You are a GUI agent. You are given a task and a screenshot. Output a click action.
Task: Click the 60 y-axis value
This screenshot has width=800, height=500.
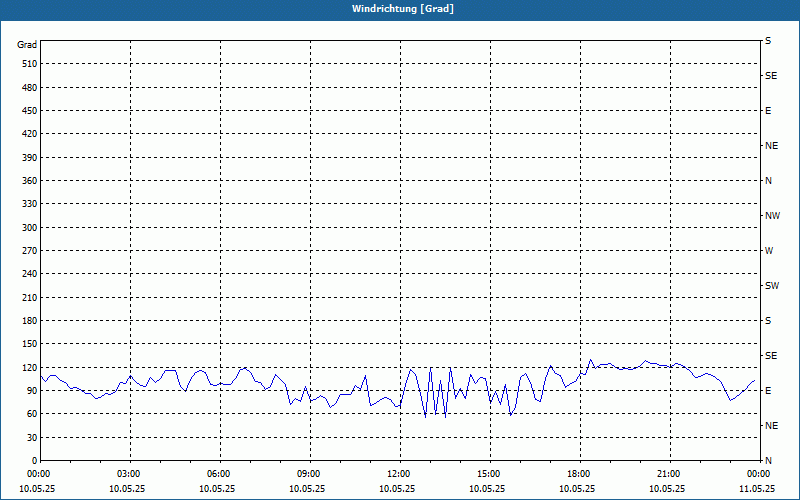click(32, 414)
